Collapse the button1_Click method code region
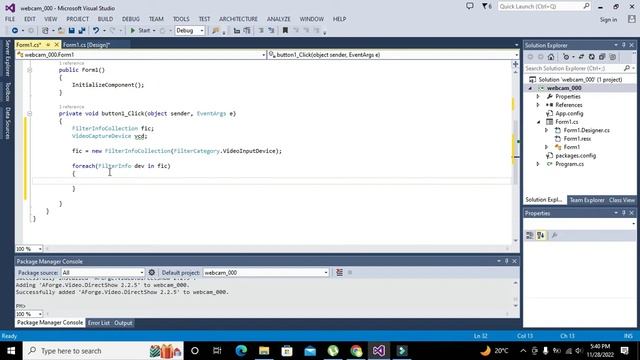This screenshot has width=640, height=360. (29, 113)
